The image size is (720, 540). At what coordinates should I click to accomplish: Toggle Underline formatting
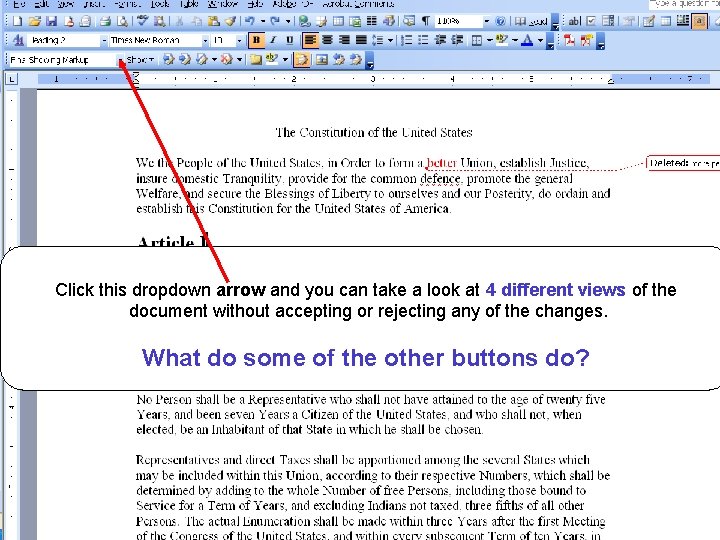(289, 40)
